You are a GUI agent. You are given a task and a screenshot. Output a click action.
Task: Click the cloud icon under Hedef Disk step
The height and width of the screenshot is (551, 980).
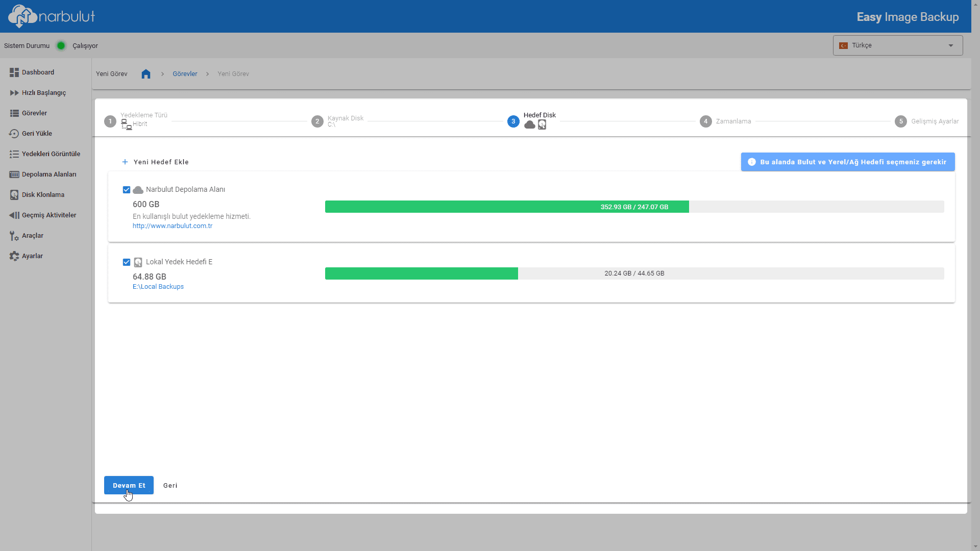click(x=530, y=125)
